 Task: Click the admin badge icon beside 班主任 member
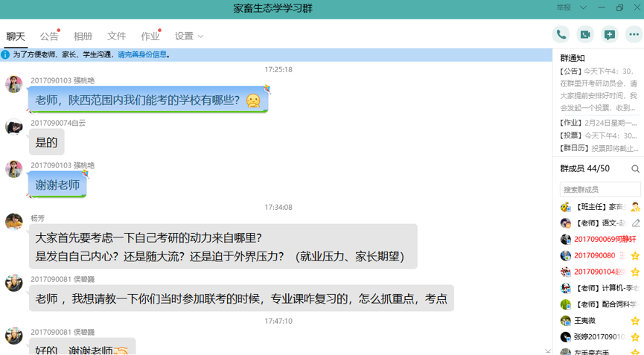635,207
